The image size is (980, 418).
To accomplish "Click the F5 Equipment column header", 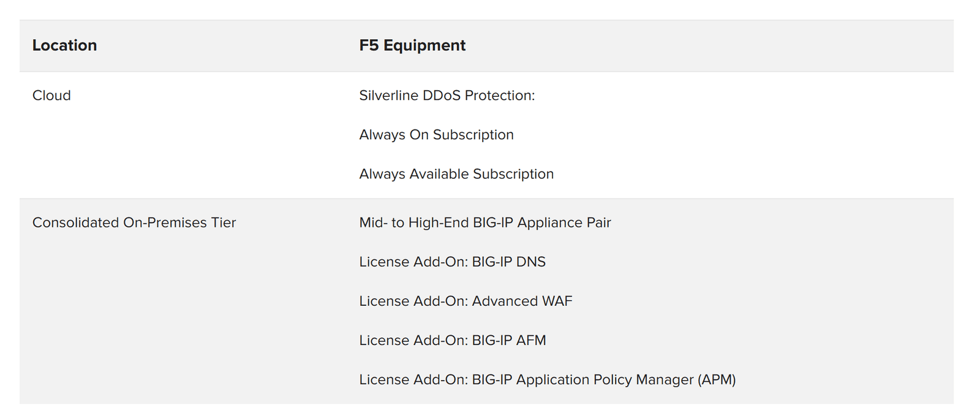I will pos(412,45).
